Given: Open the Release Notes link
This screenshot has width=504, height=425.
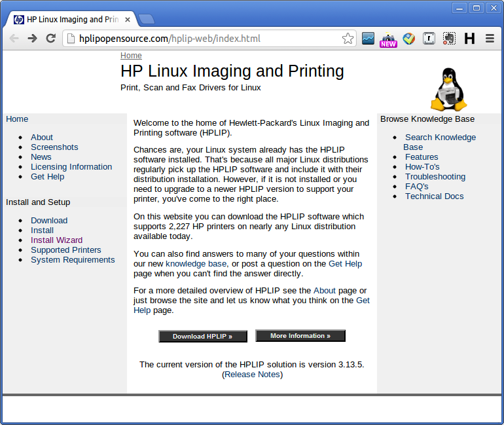Looking at the screenshot, I should point(252,375).
